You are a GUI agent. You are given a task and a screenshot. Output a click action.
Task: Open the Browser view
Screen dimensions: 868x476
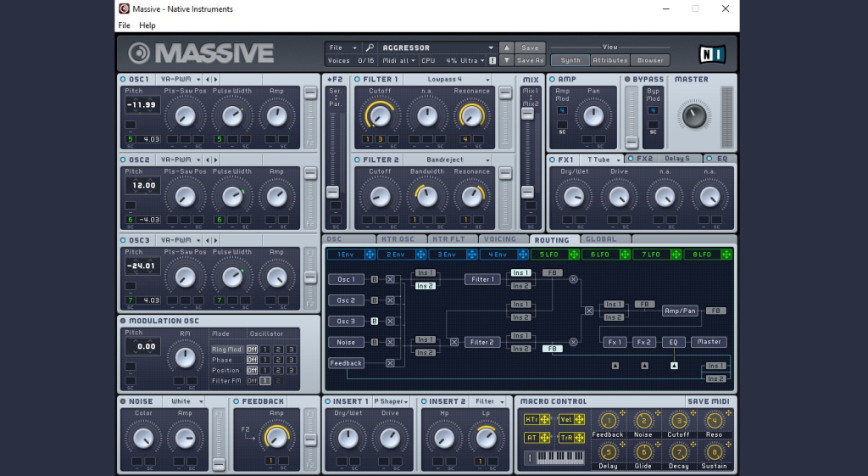coord(650,60)
